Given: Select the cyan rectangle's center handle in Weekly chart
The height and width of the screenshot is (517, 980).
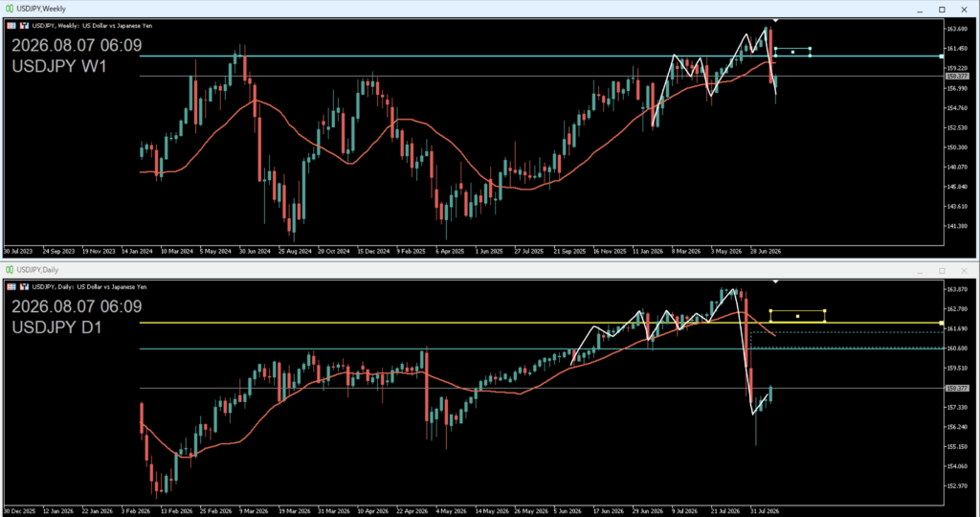Looking at the screenshot, I should tap(792, 52).
